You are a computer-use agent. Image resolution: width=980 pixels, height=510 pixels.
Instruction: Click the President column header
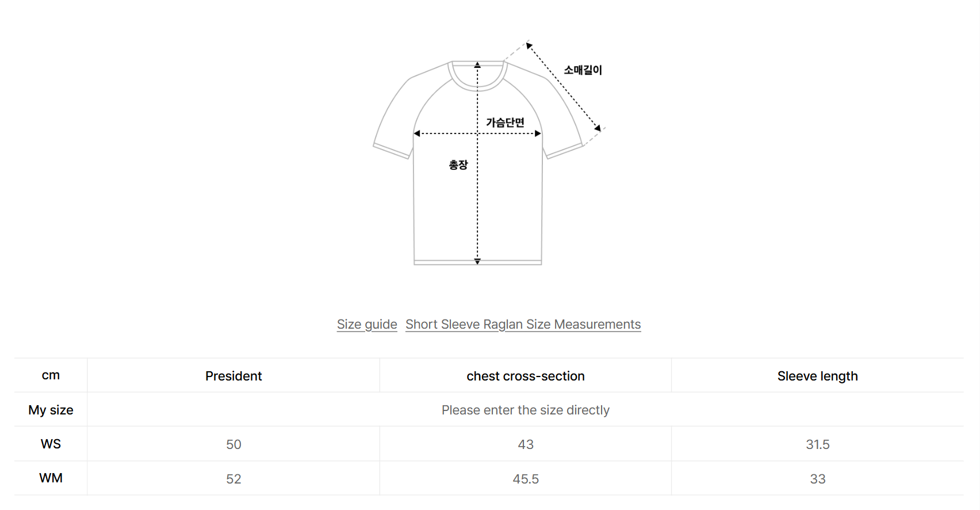tap(233, 376)
